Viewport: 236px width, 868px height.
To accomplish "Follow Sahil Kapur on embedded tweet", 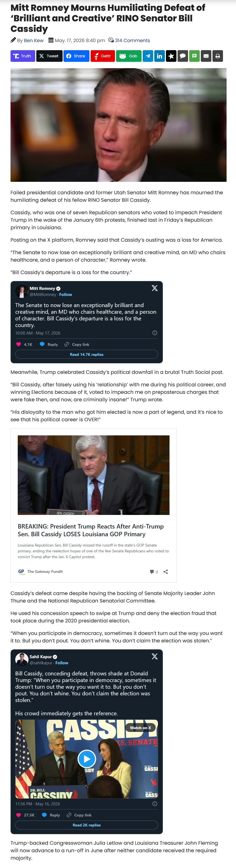I will click(x=62, y=663).
